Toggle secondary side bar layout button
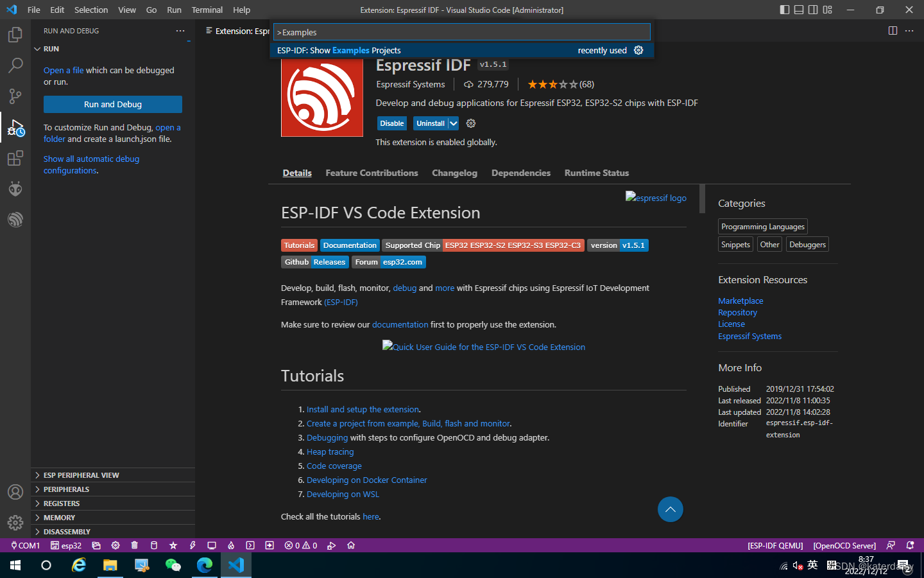 pyautogui.click(x=813, y=10)
